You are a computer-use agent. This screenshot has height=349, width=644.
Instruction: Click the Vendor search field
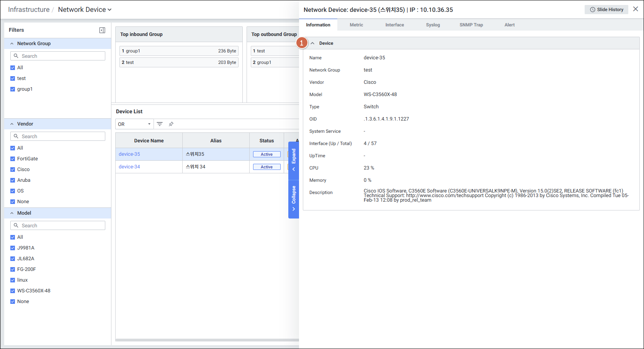pyautogui.click(x=61, y=137)
